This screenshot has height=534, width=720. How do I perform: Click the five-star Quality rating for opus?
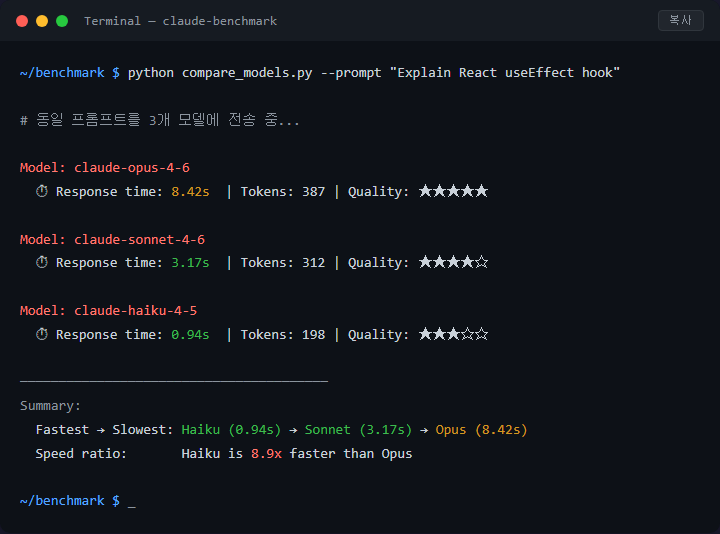(x=453, y=191)
